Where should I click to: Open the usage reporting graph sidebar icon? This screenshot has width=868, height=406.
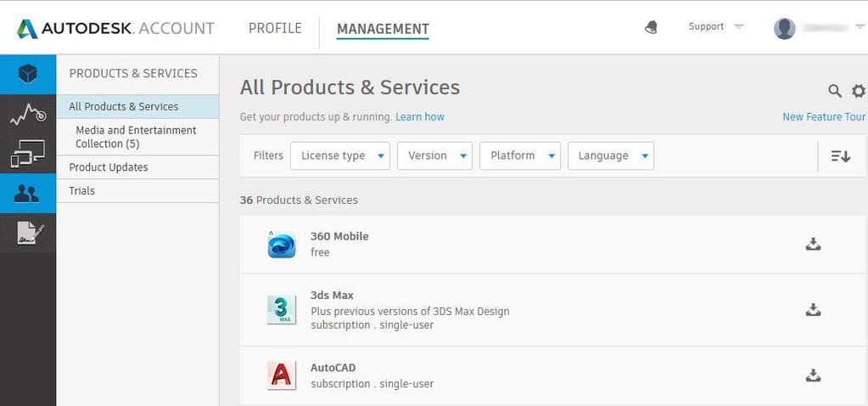point(28,114)
